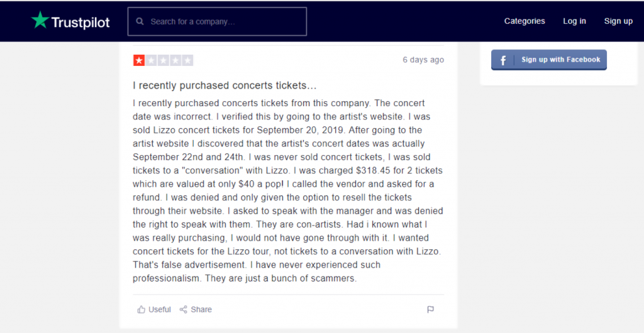The image size is (644, 333).
Task: Focus the 'Search for a company' field
Action: tap(217, 21)
